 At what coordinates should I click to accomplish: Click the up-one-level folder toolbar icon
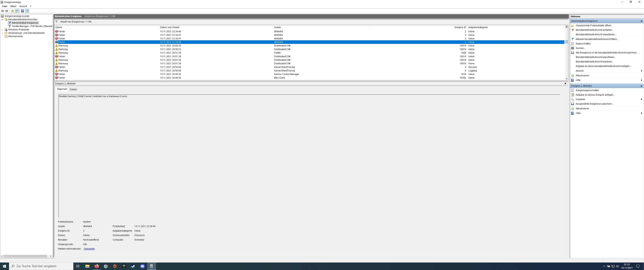13,11
